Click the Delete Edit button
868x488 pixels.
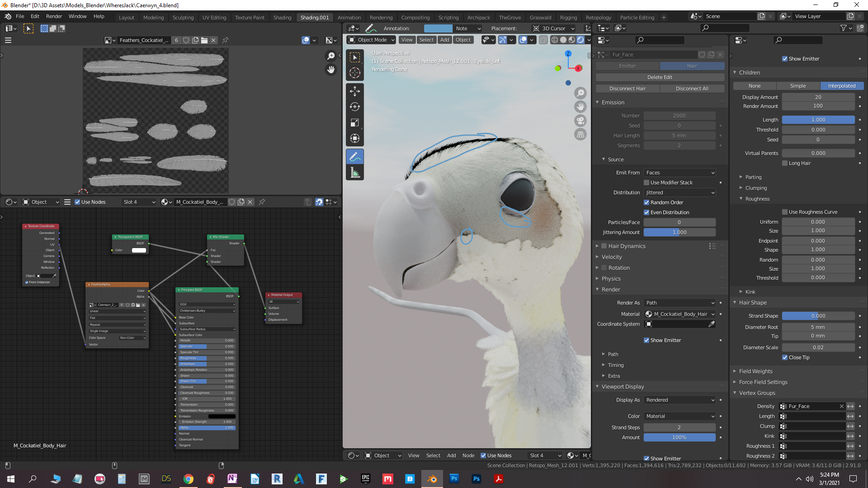tap(660, 77)
